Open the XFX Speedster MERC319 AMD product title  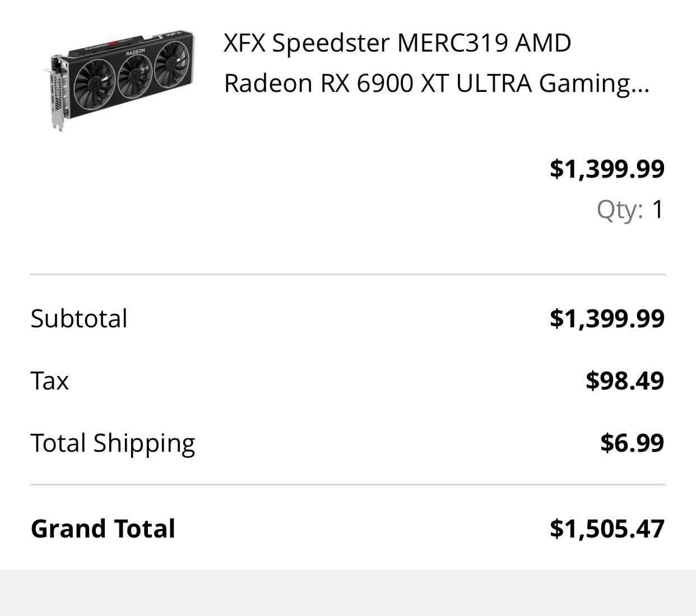(x=397, y=43)
